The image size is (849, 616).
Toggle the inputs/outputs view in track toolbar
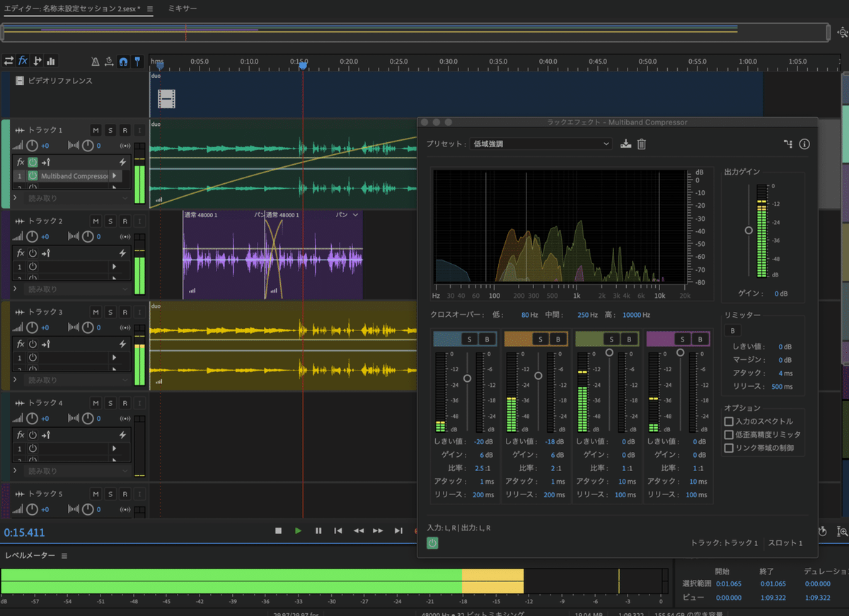click(8, 61)
